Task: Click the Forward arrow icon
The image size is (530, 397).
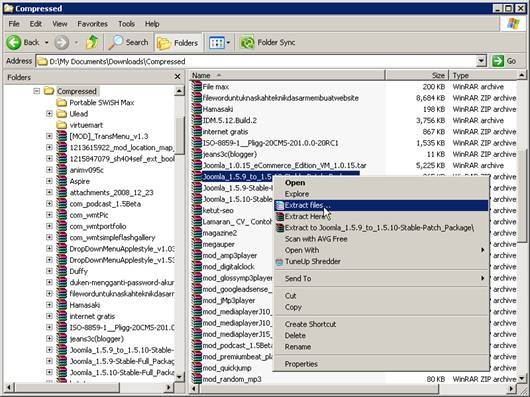Action: [x=62, y=43]
